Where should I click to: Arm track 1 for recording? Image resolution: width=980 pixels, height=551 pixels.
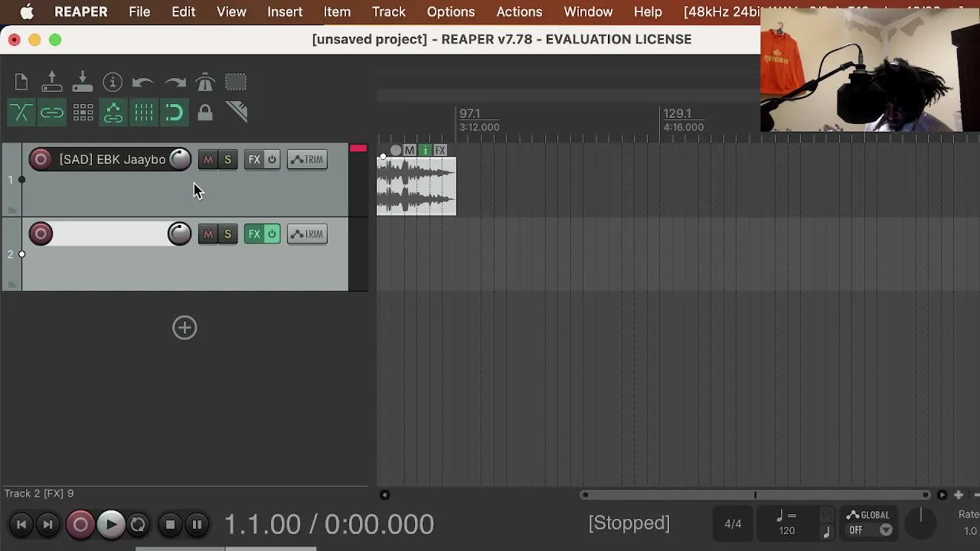click(x=41, y=159)
